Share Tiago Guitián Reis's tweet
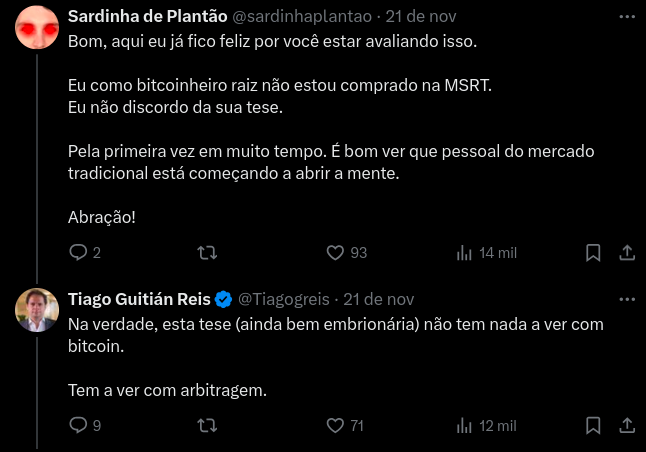 click(x=627, y=425)
